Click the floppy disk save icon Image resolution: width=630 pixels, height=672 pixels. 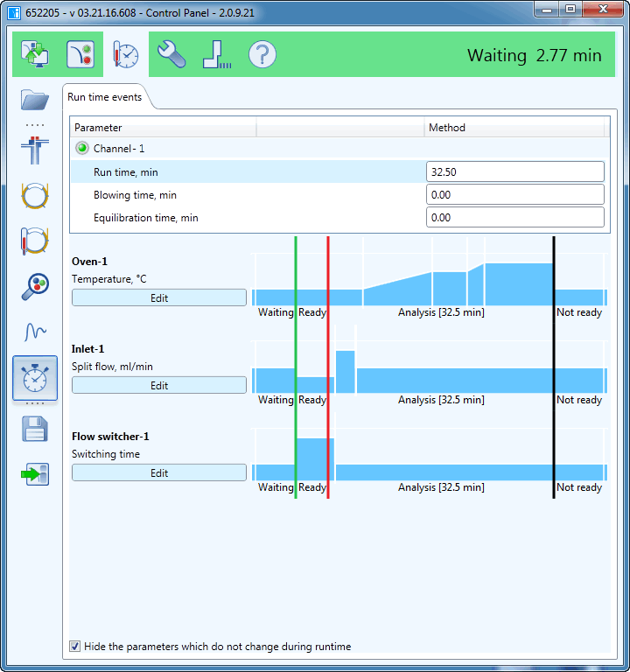click(35, 429)
